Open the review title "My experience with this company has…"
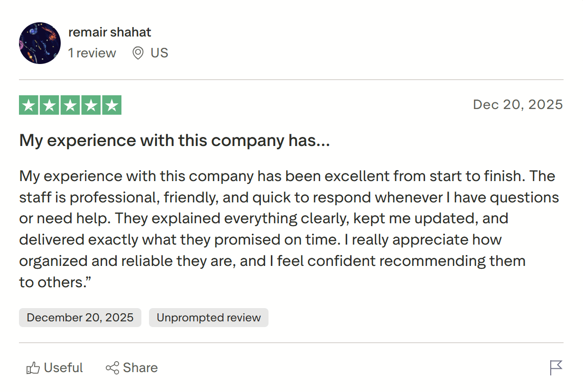This screenshot has width=583, height=392. (x=174, y=140)
